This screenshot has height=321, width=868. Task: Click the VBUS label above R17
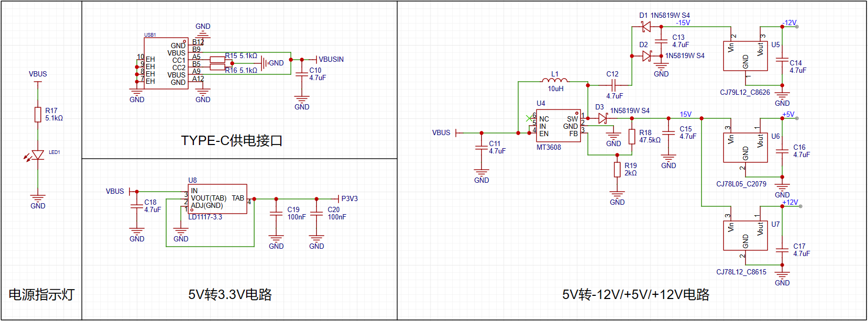pyautogui.click(x=38, y=74)
